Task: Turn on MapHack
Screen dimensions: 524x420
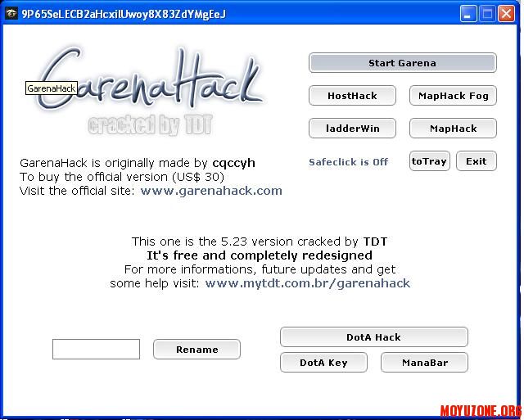Action: [453, 129]
